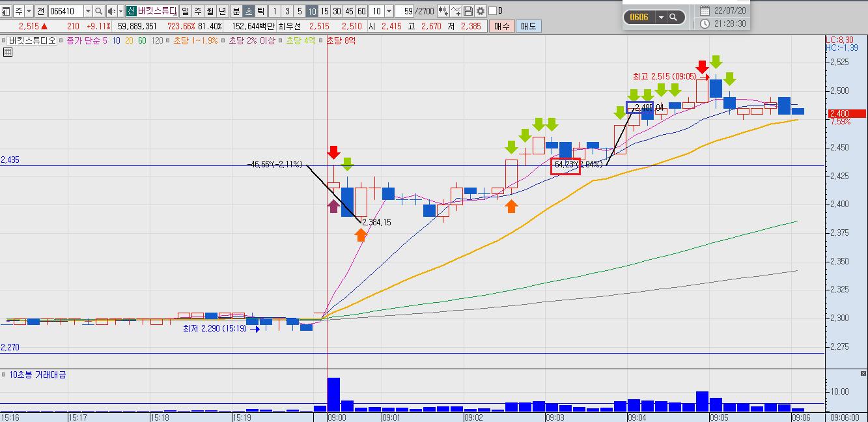This screenshot has width=868, height=422.
Task: Click the screen number search magnifier
Action: click(x=673, y=17)
